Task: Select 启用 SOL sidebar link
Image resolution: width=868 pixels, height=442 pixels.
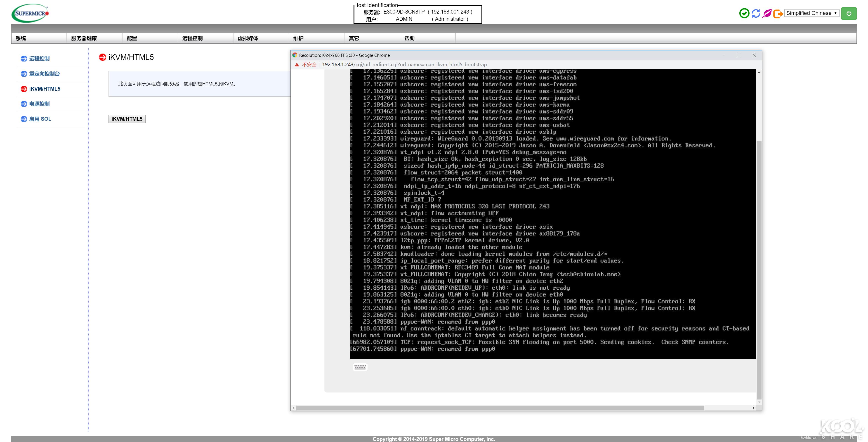Action: coord(40,119)
